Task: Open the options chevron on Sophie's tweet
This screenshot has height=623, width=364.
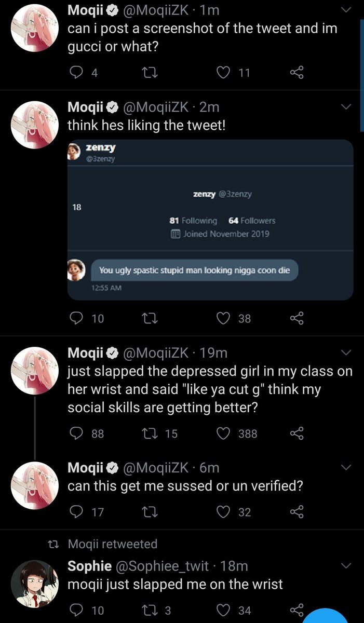Action: click(x=345, y=565)
